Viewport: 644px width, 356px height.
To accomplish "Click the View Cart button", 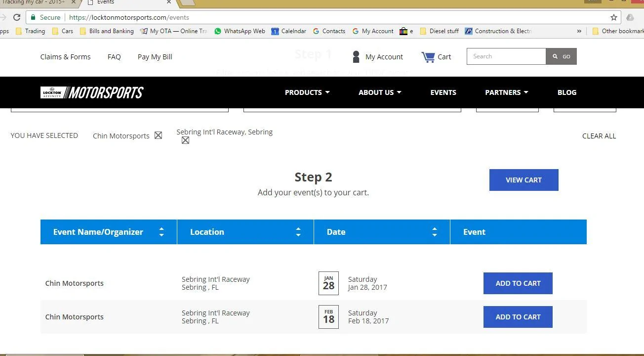I will tap(524, 180).
